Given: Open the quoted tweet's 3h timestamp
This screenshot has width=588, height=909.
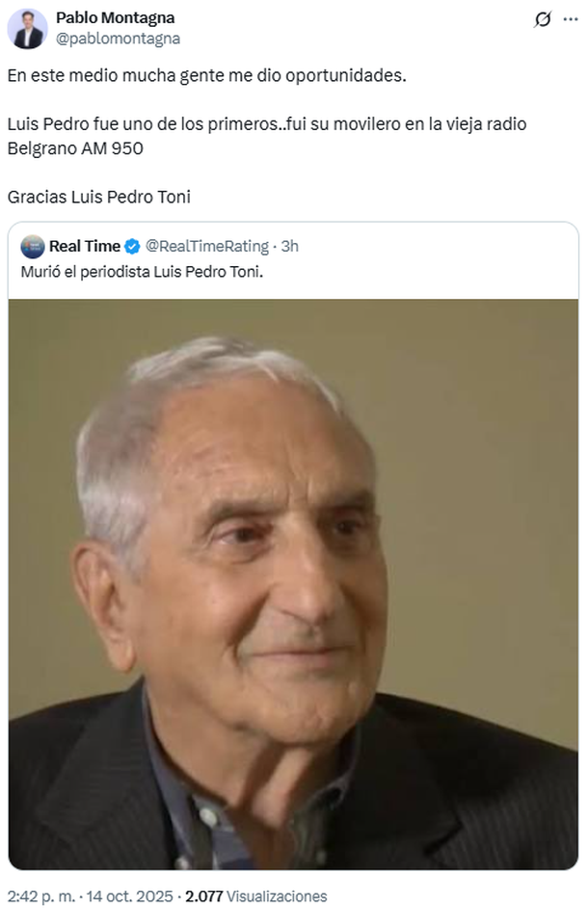Looking at the screenshot, I should click(290, 247).
